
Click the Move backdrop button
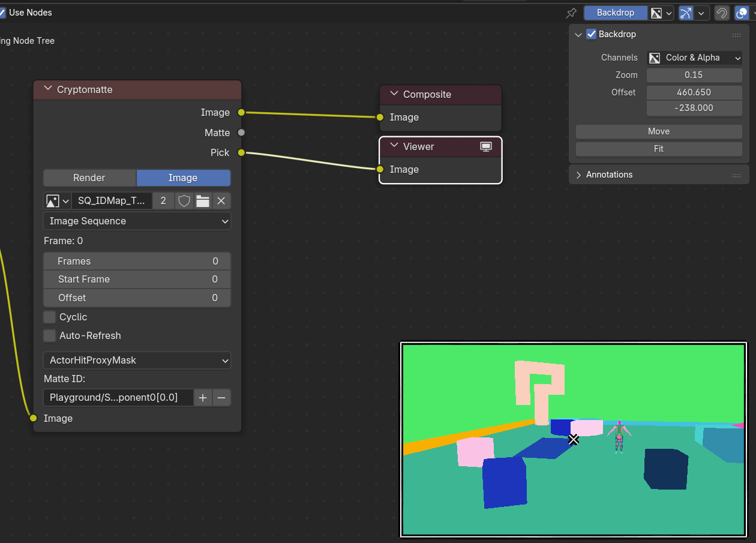point(658,131)
